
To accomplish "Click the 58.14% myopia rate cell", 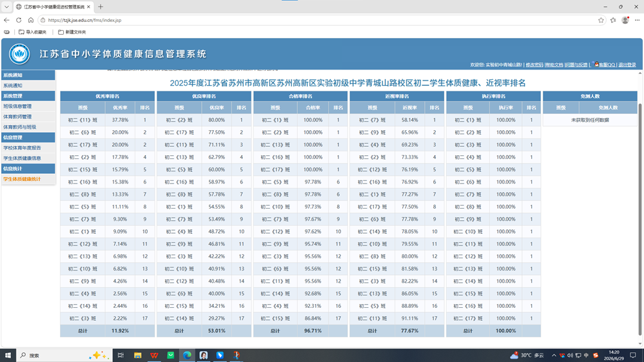I will click(409, 120).
